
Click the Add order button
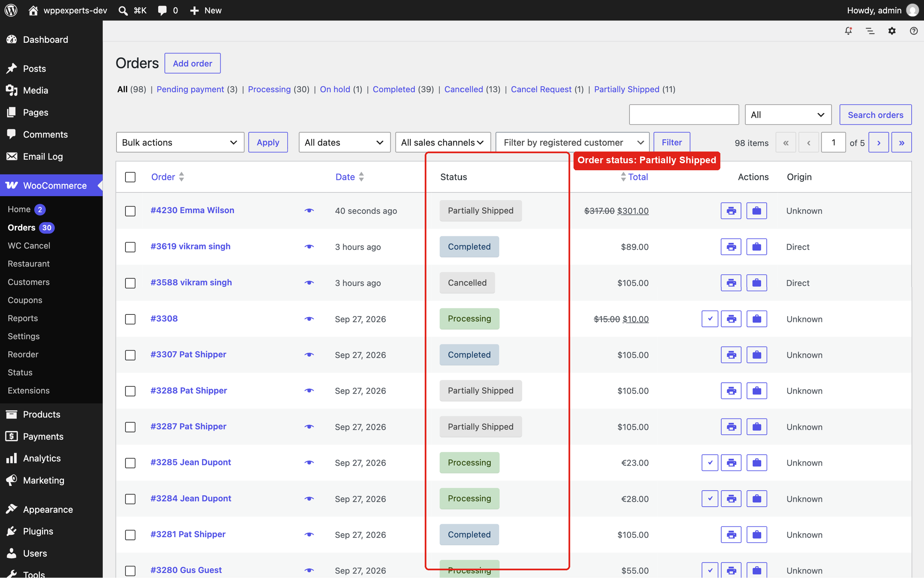(192, 64)
